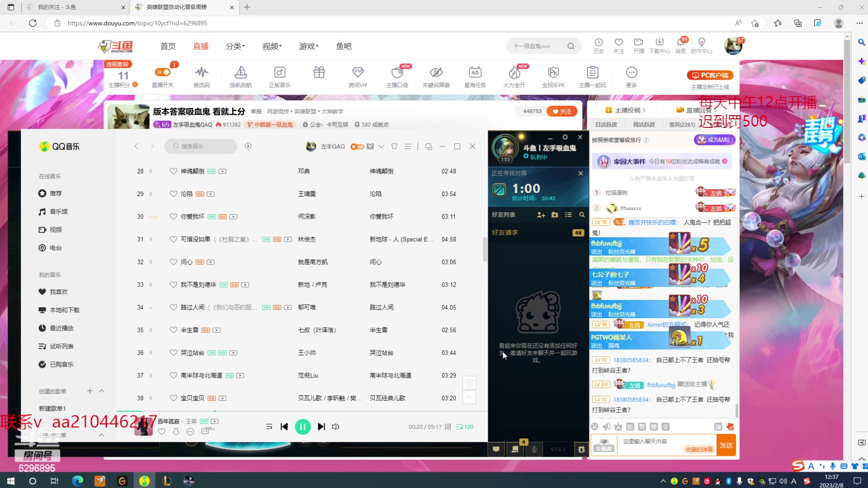Click the listen-to-identify song icon

point(248,146)
